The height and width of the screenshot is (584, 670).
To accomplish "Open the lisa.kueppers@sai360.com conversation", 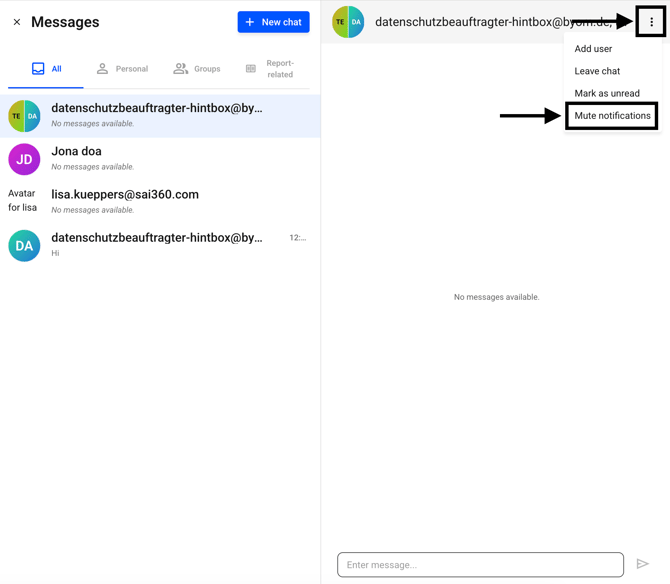I will (160, 201).
